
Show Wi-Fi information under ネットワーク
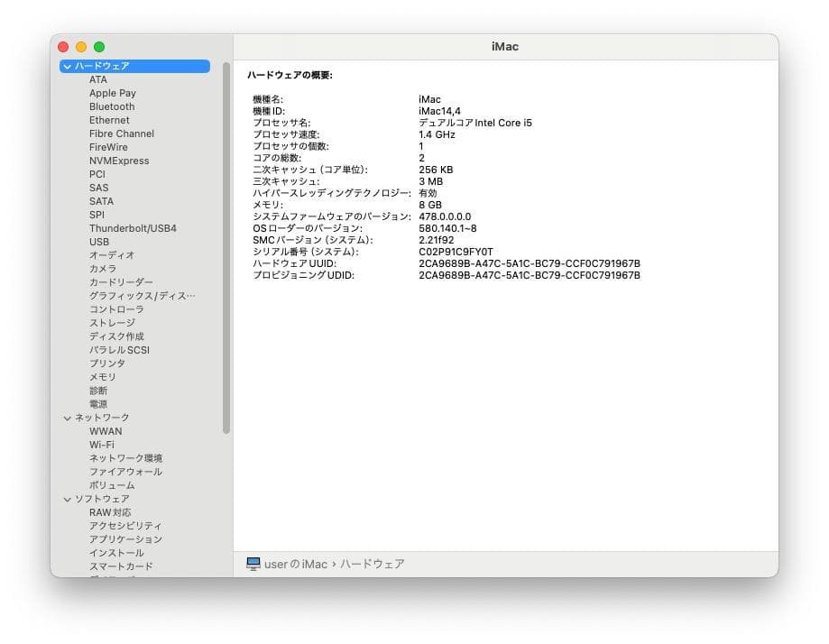click(x=106, y=445)
